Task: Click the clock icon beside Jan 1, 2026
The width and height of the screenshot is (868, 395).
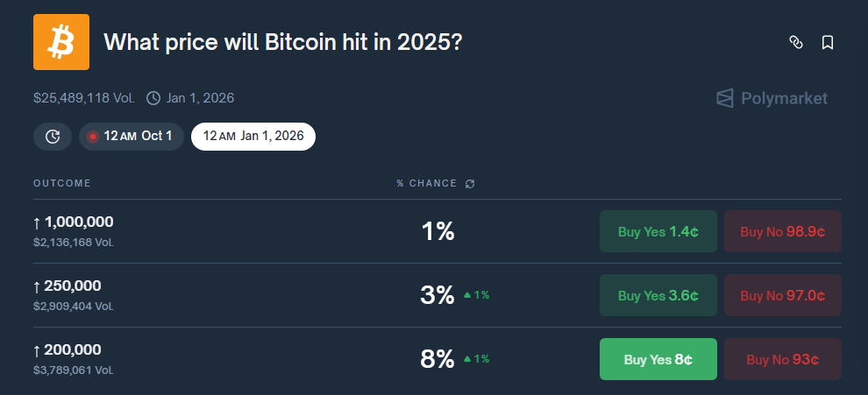Action: tap(153, 98)
